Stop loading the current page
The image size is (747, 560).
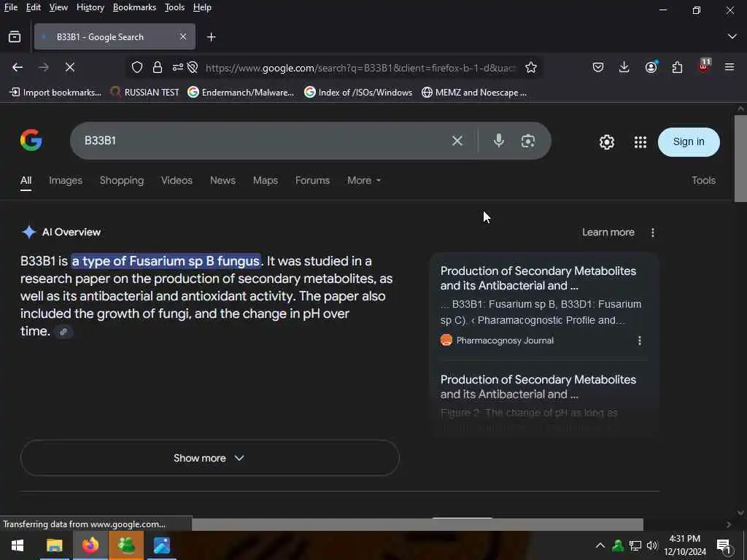click(x=70, y=67)
